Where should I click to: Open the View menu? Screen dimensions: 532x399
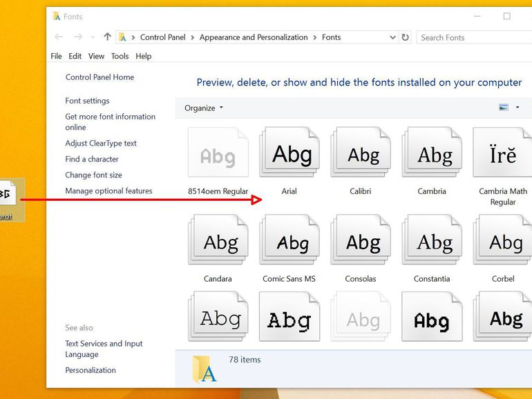click(x=96, y=57)
